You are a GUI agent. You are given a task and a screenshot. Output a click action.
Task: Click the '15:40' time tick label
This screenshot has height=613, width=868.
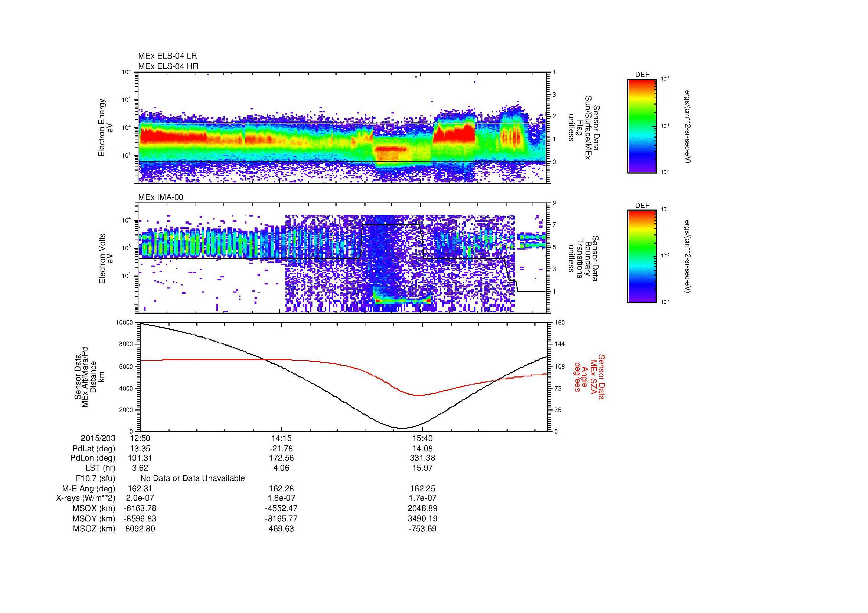(x=423, y=438)
